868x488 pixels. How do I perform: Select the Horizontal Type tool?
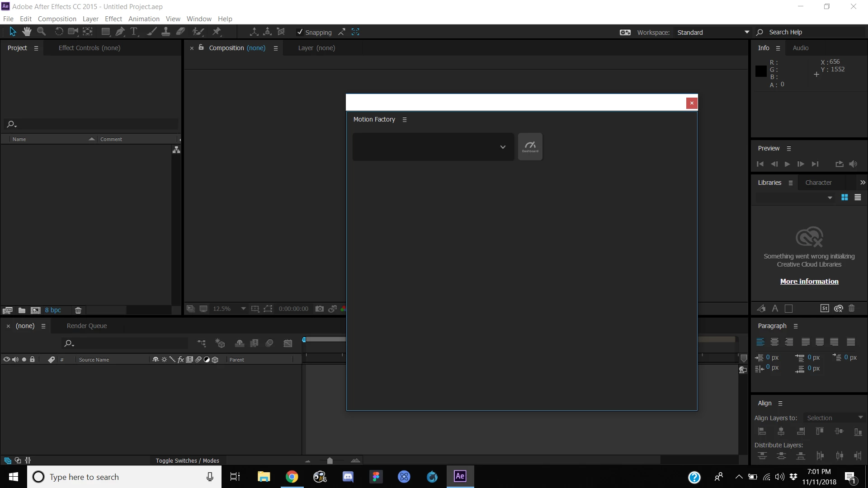click(134, 32)
